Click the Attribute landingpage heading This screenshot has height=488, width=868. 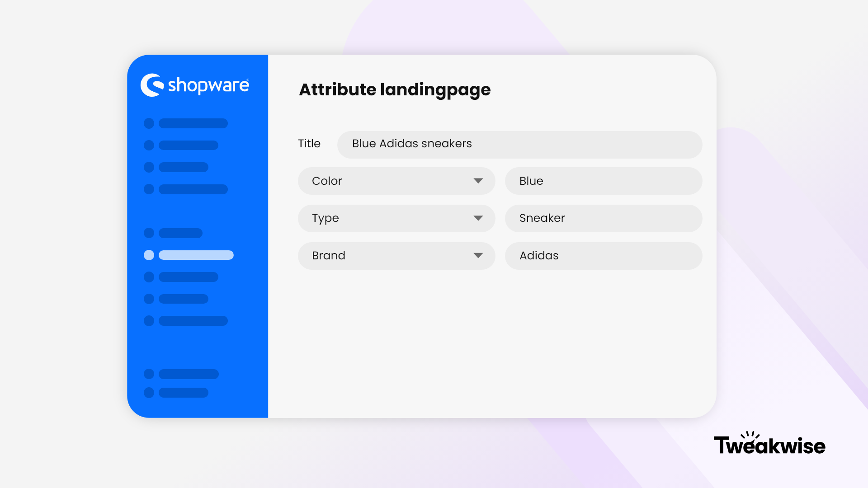[x=395, y=89]
